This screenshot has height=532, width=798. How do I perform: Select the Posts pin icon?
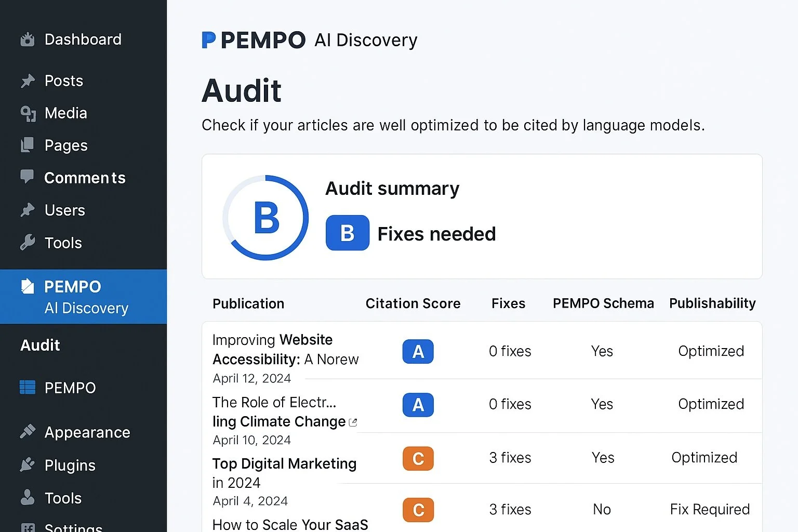[28, 81]
